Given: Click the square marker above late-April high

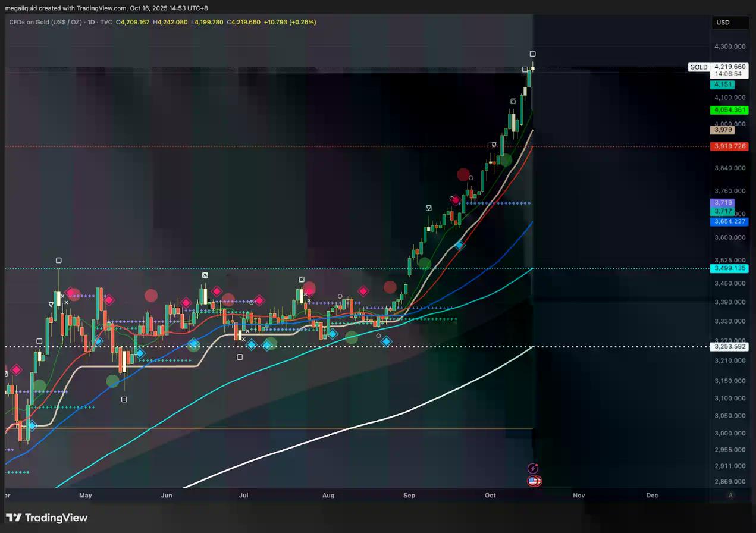Looking at the screenshot, I should point(59,261).
